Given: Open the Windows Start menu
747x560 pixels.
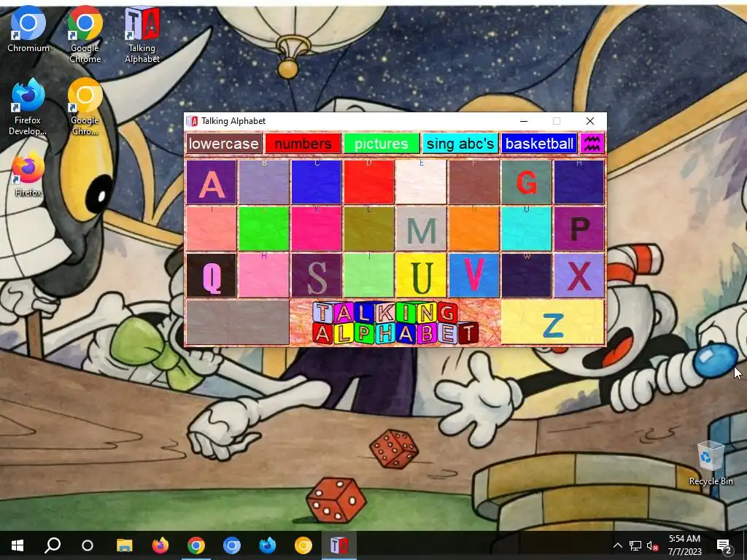Looking at the screenshot, I should (18, 545).
